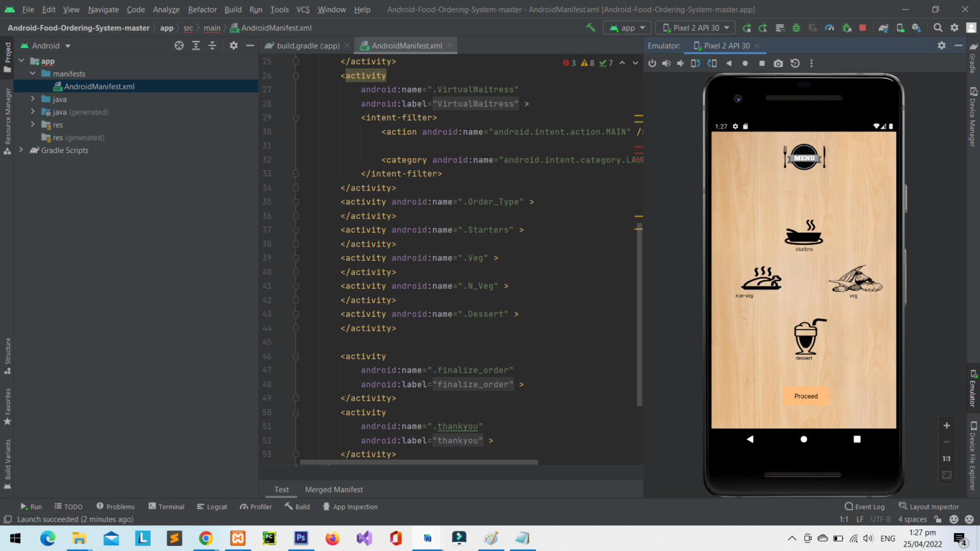Open the Pixel 2 API 30 device dropdown
Image resolution: width=980 pixels, height=551 pixels.
tap(695, 27)
